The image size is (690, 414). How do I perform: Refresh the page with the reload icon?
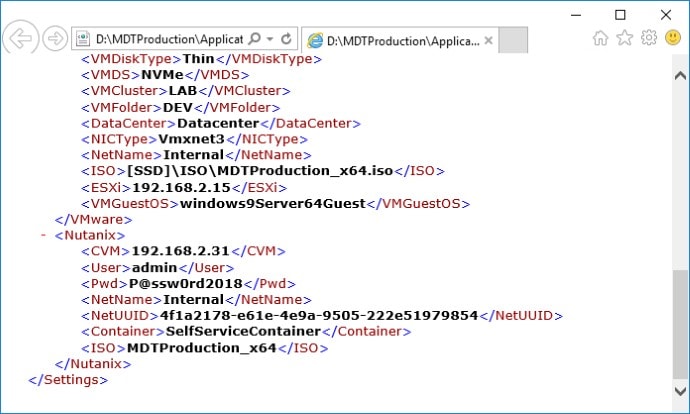(x=287, y=40)
